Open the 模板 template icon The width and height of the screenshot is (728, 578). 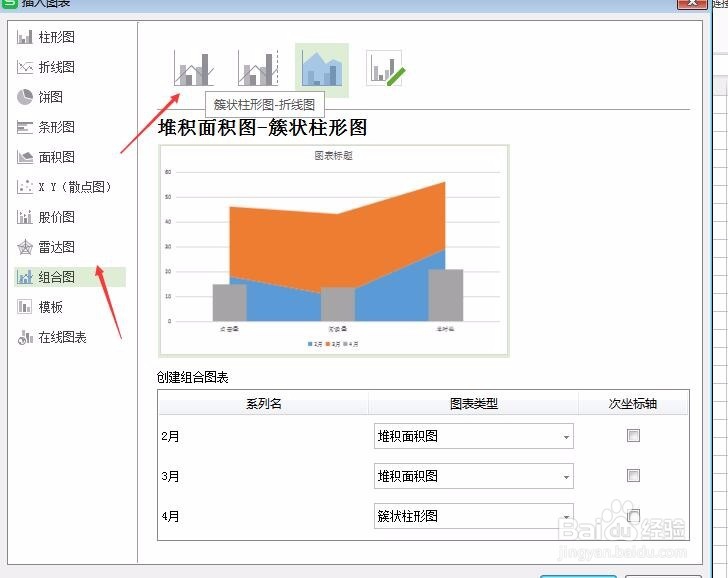[x=25, y=307]
